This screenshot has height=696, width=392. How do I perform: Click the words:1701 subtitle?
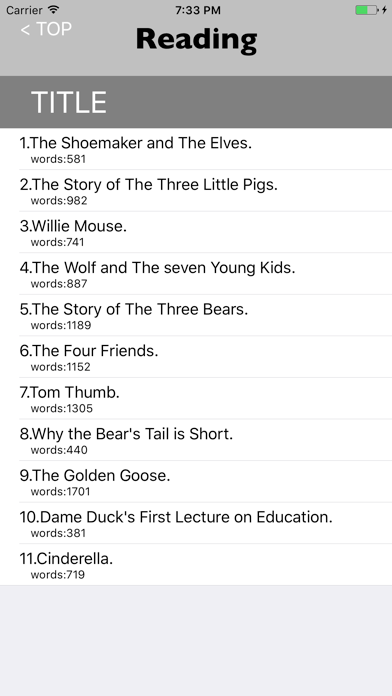(x=60, y=492)
